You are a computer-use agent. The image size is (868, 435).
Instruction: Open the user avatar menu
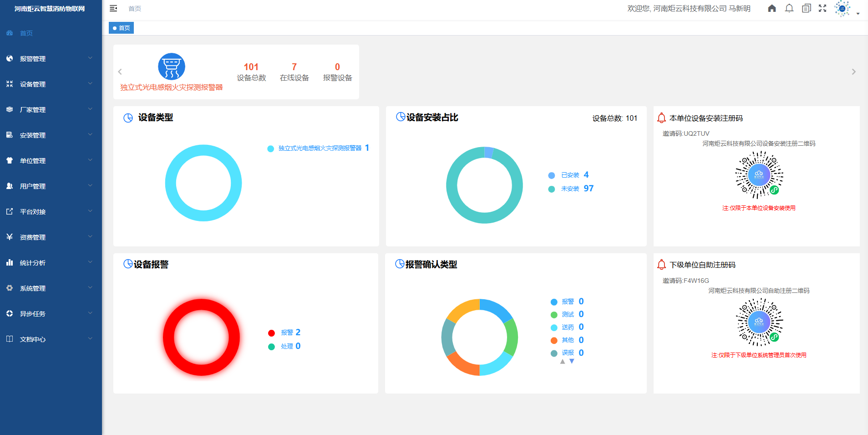point(842,9)
